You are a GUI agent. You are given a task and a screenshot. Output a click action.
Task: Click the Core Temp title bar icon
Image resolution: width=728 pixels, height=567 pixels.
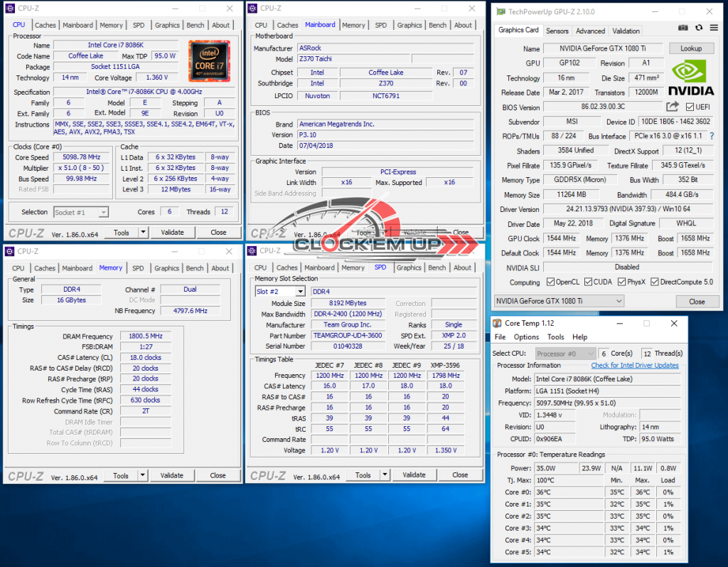pyautogui.click(x=500, y=324)
